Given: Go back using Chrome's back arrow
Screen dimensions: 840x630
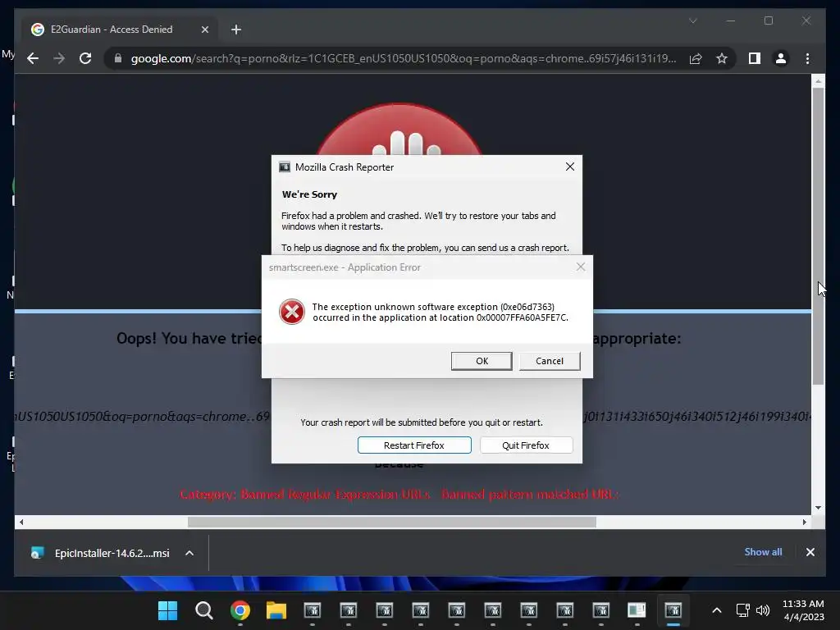Looking at the screenshot, I should pyautogui.click(x=33, y=58).
